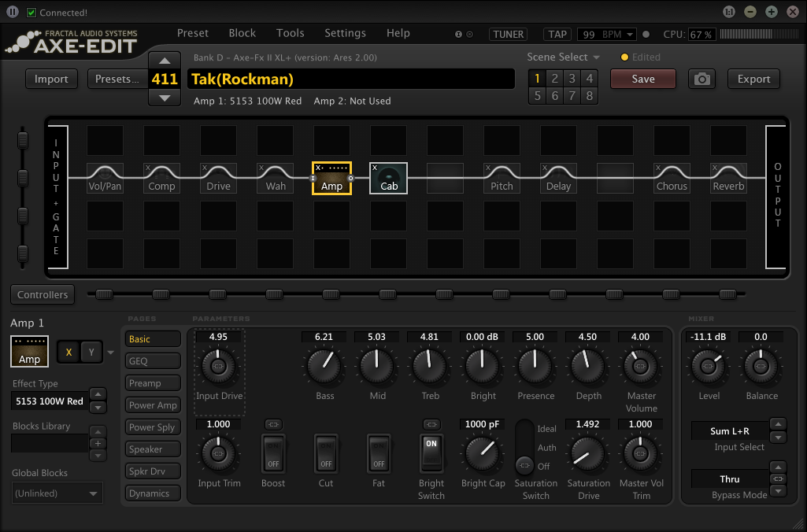Switch Amp to X state

click(69, 353)
